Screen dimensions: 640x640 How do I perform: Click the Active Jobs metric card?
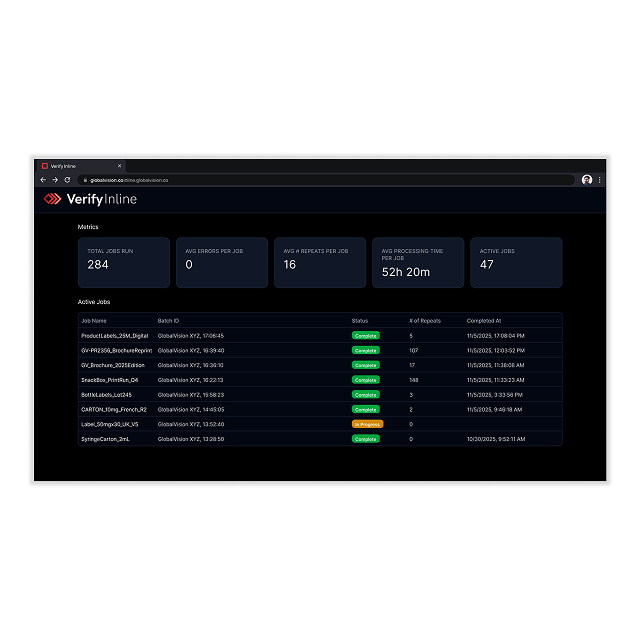pyautogui.click(x=516, y=262)
